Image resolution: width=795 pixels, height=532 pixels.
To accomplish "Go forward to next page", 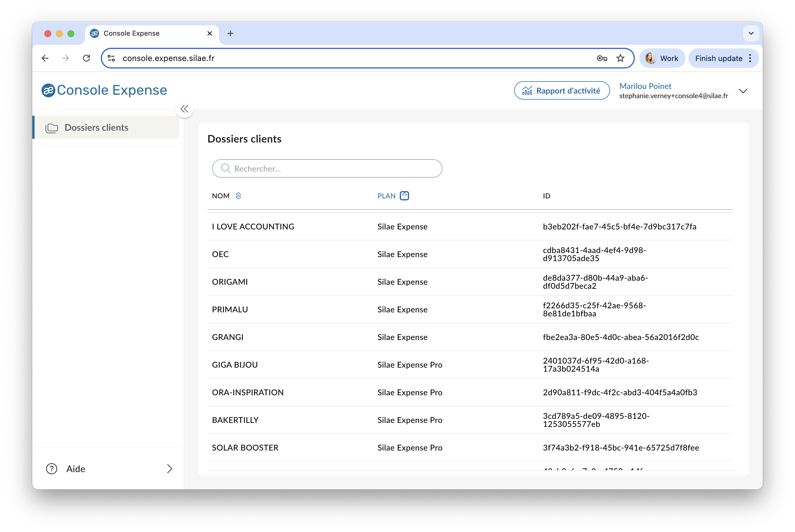I will click(x=66, y=58).
